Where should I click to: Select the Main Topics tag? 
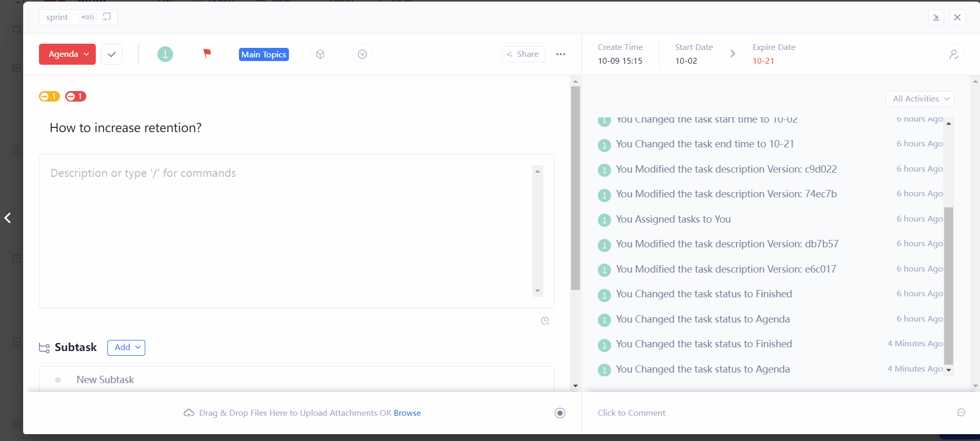(264, 55)
